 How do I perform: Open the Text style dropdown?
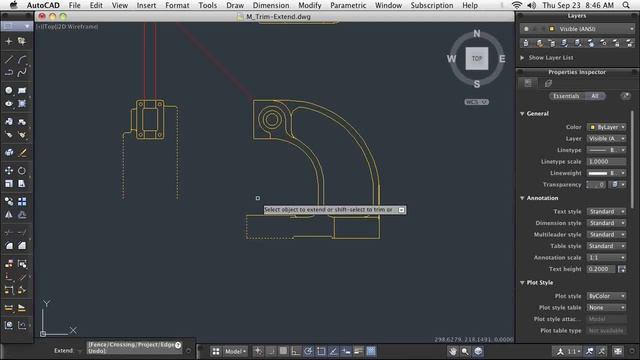click(606, 211)
